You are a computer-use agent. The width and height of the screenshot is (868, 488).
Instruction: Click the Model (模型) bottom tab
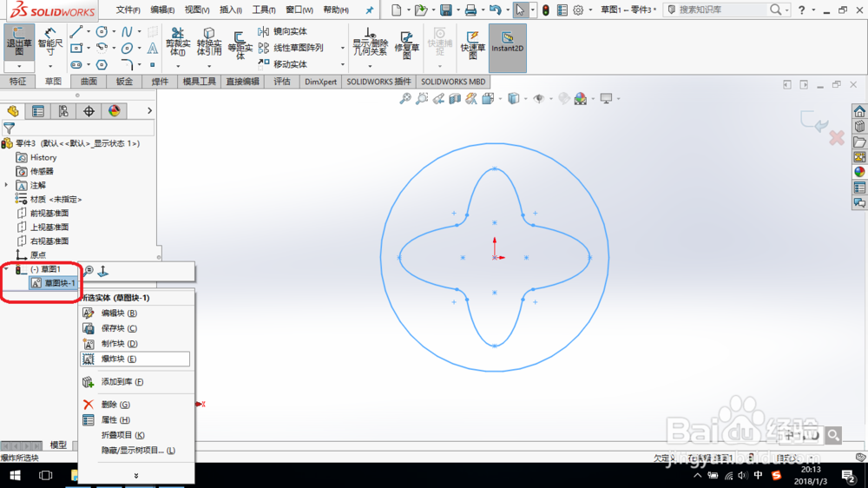pyautogui.click(x=58, y=445)
